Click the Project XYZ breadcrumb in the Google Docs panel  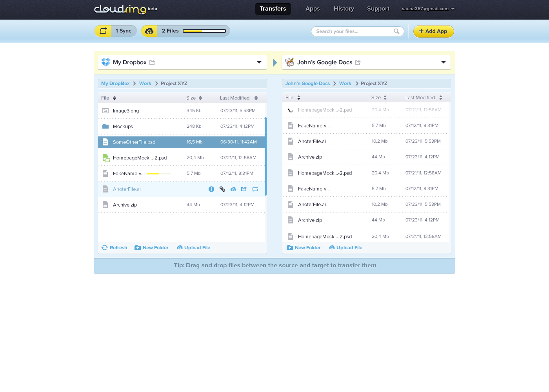(x=374, y=83)
